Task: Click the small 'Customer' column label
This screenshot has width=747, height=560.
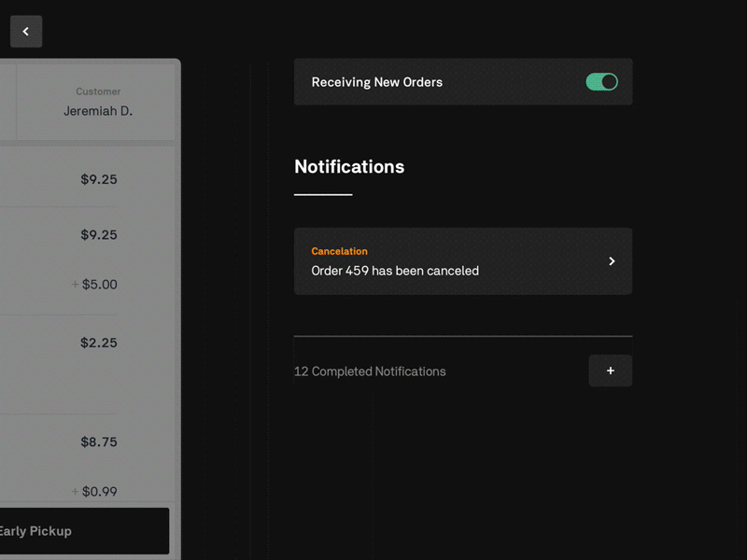Action: coord(98,91)
